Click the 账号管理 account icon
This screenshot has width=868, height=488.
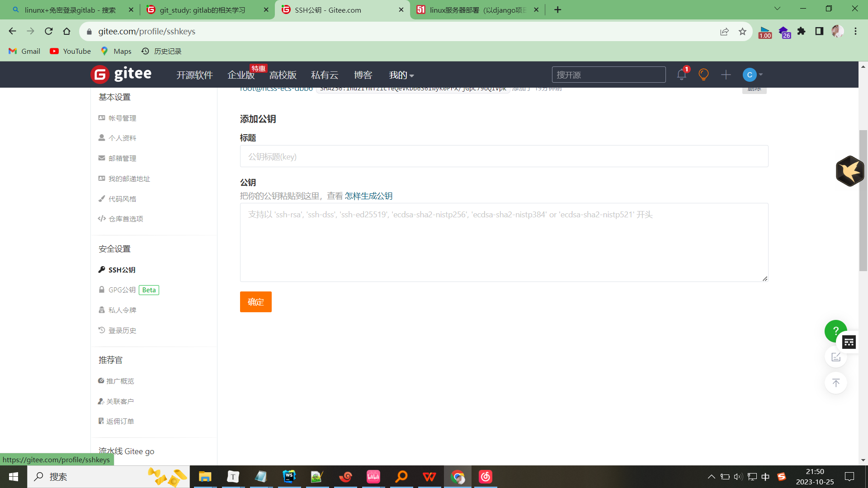point(101,117)
